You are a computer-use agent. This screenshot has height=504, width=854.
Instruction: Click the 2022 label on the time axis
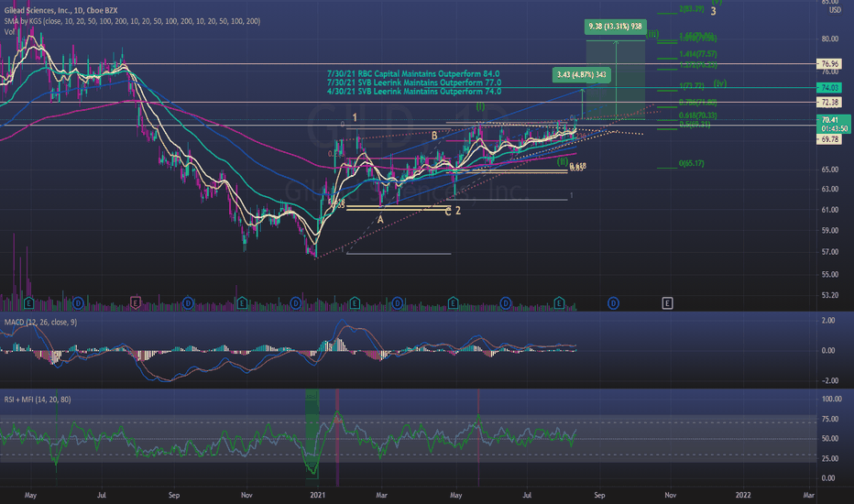click(x=743, y=495)
